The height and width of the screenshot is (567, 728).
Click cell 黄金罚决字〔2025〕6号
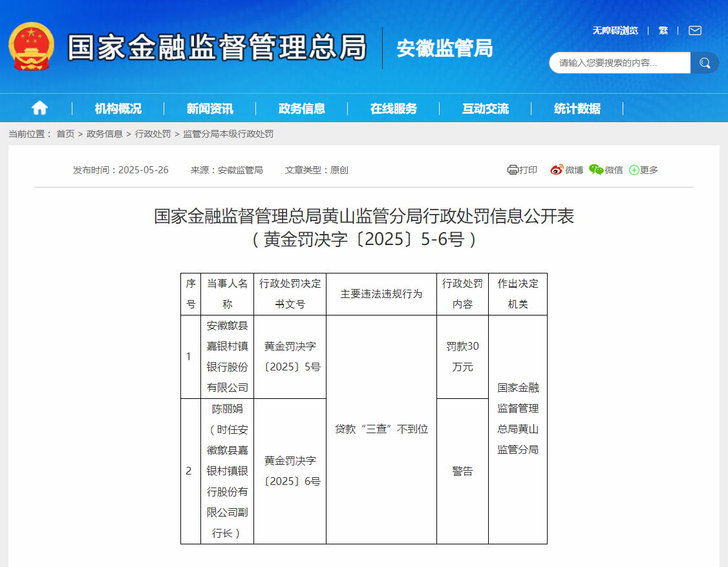point(290,471)
